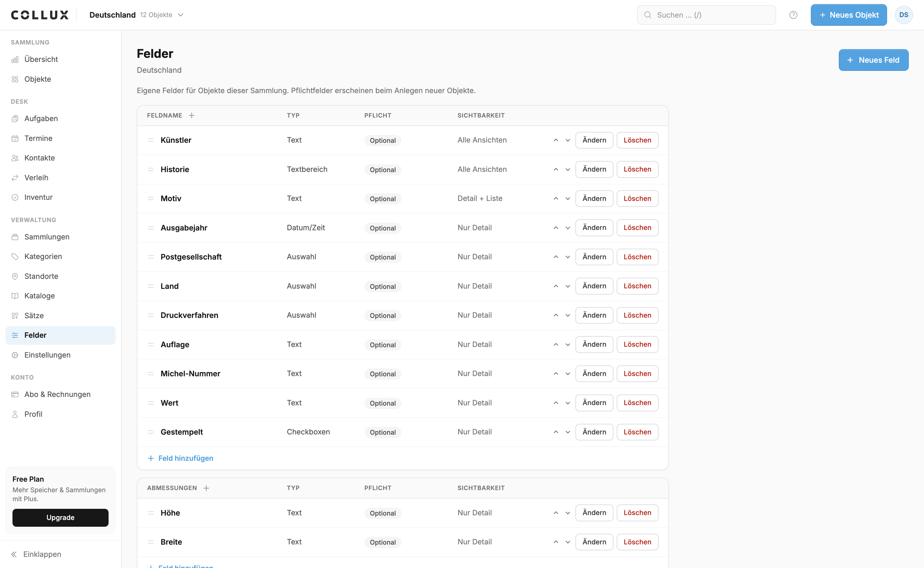Open Standorte in the sidebar
Image resolution: width=924 pixels, height=568 pixels.
tap(61, 276)
